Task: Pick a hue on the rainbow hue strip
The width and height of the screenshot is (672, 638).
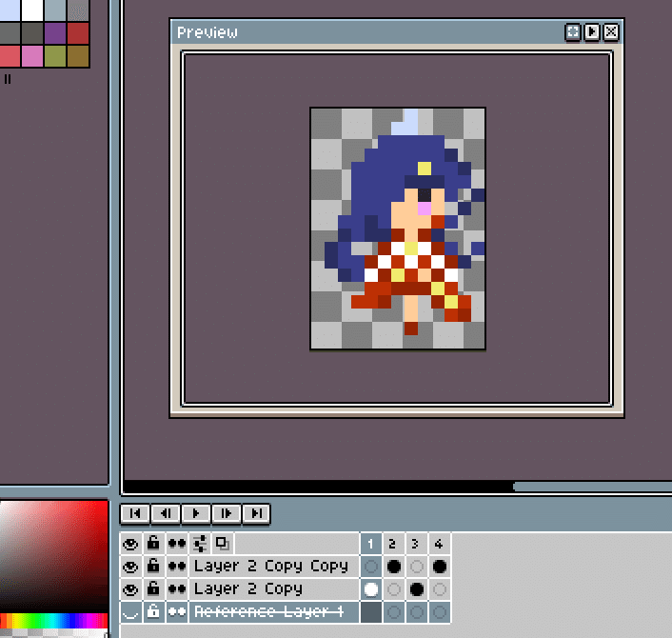Action: click(53, 621)
